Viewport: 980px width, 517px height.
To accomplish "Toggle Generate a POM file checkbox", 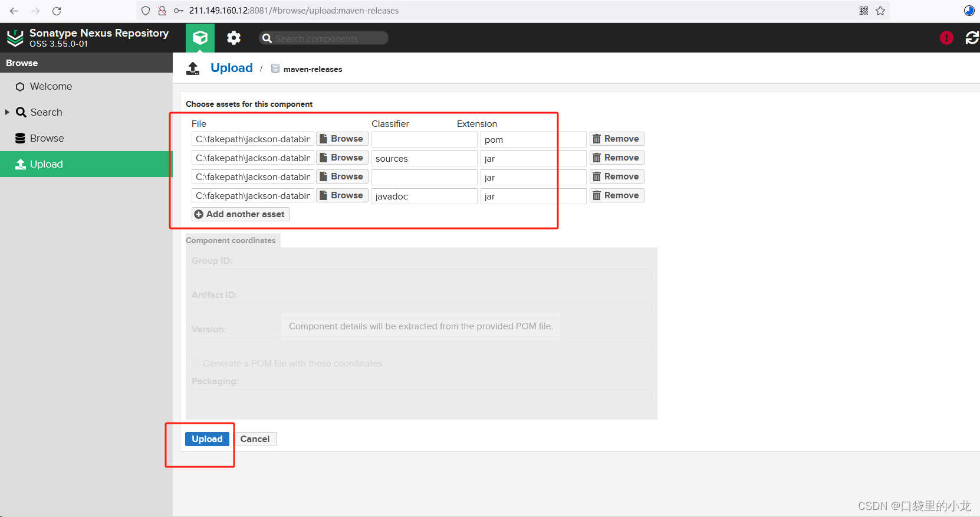I will pos(196,364).
